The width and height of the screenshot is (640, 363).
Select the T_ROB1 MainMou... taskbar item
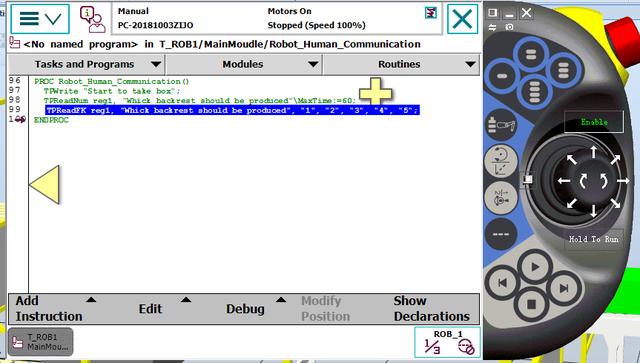click(x=40, y=342)
